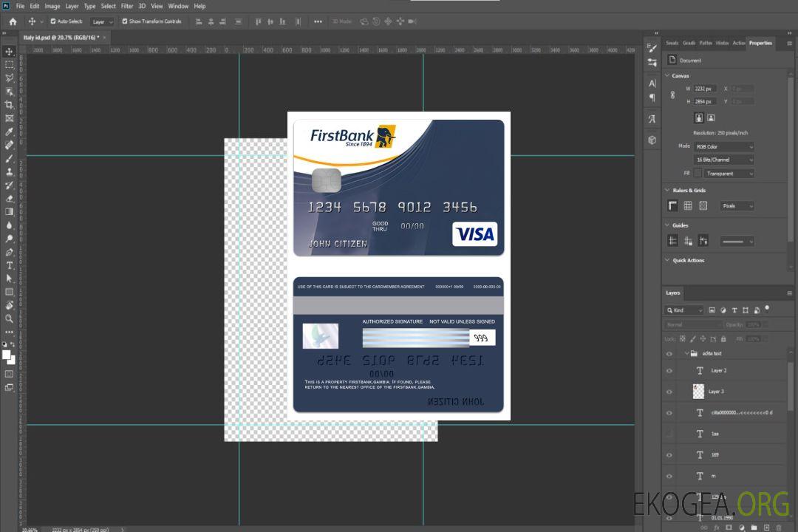Switch to the Properties tab
The height and width of the screenshot is (532, 798).
click(760, 43)
